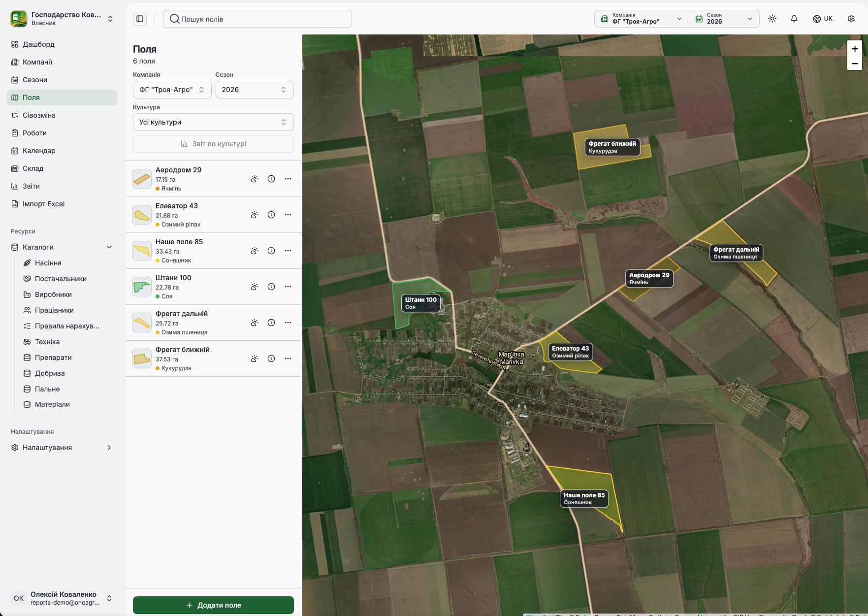Click Додати поле button
Screen dimensions: 868x616
point(213,605)
